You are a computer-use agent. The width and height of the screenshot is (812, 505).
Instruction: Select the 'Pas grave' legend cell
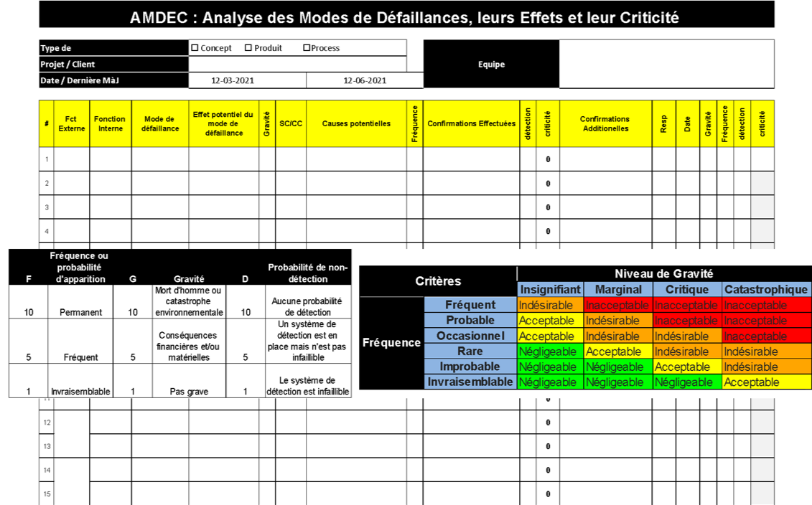[189, 381]
